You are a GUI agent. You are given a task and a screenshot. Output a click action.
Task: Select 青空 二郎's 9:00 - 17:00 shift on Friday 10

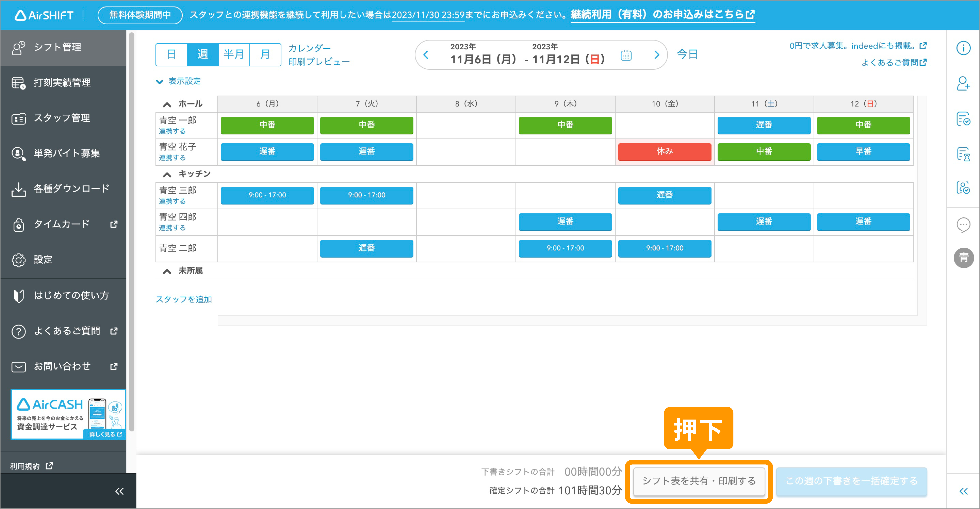(x=665, y=248)
